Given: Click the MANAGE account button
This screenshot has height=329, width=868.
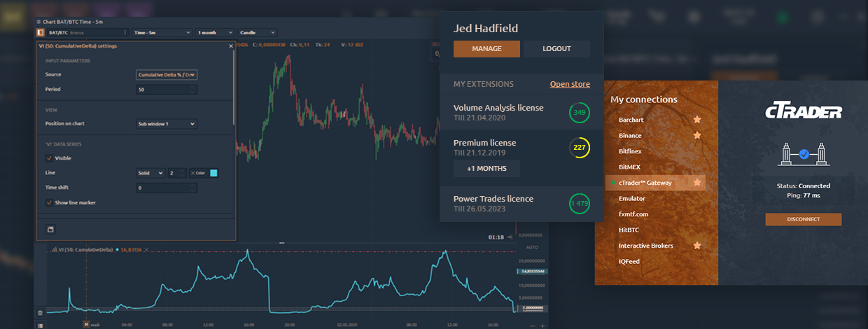Looking at the screenshot, I should tap(486, 48).
